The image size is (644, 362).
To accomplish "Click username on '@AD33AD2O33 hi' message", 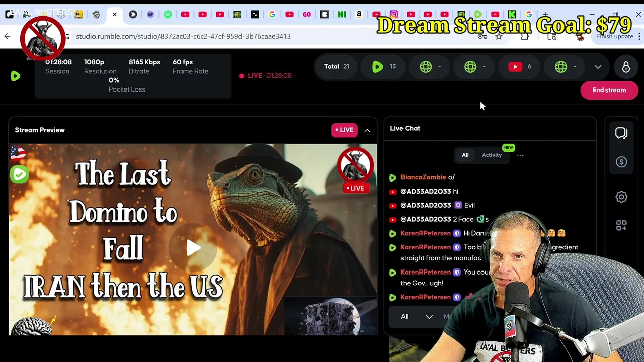I will click(x=426, y=192).
